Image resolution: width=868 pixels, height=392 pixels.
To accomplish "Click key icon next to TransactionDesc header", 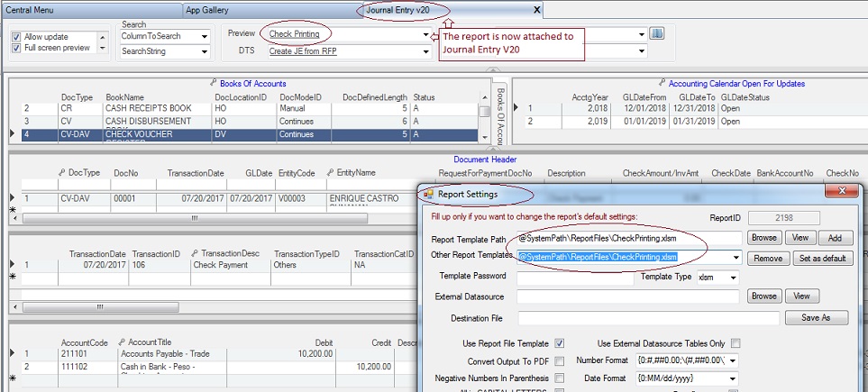I will coord(195,253).
